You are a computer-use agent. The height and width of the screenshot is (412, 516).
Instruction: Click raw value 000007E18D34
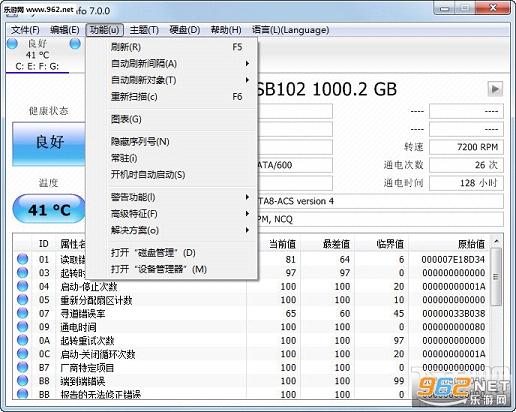[x=453, y=259]
